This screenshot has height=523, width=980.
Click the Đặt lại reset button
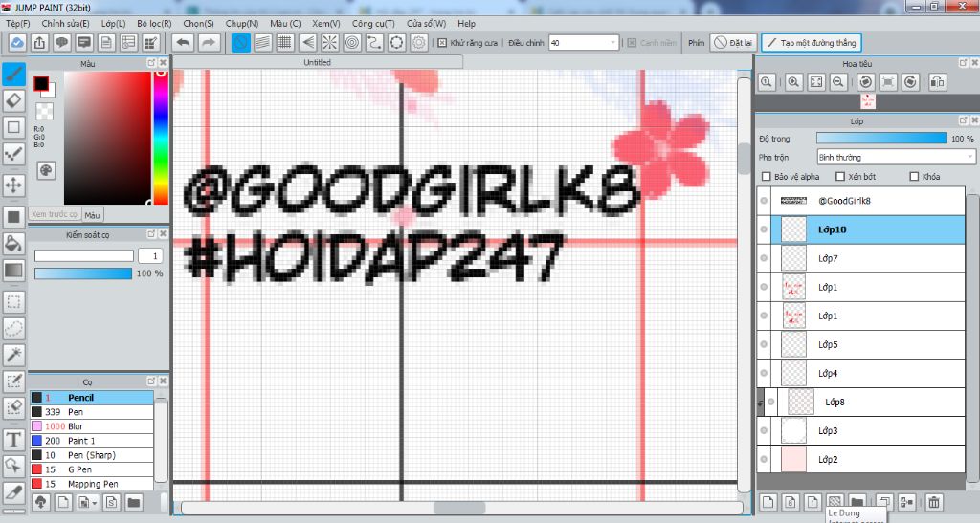[734, 43]
